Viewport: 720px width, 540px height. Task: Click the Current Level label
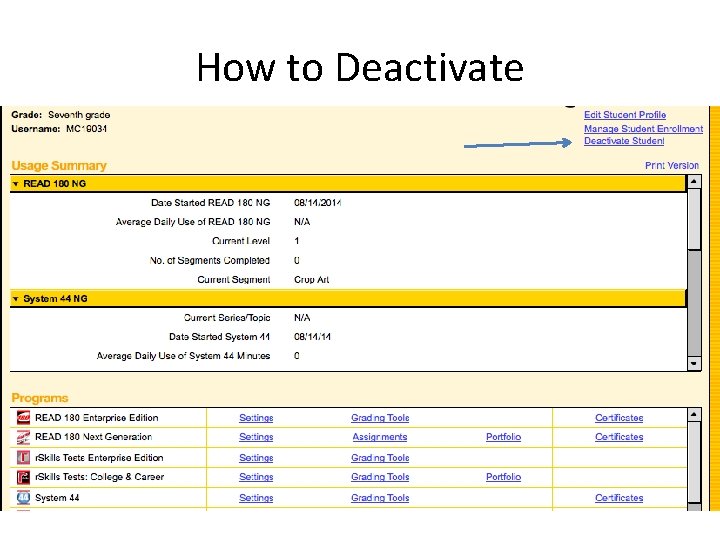pos(241,241)
